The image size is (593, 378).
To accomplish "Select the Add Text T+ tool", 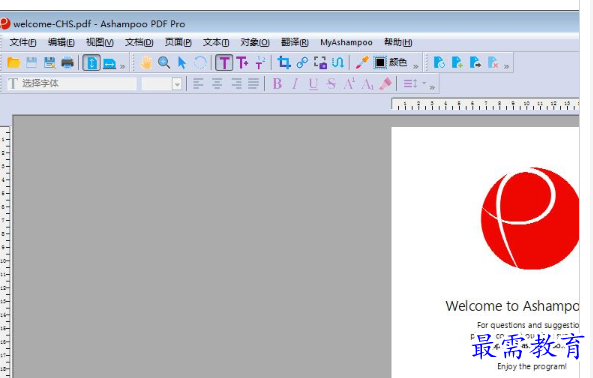I will [242, 62].
